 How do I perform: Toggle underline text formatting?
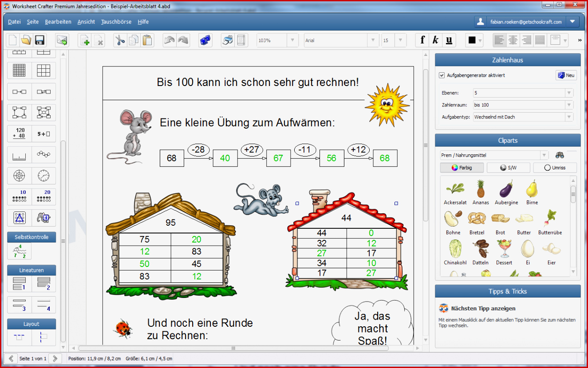coord(449,40)
